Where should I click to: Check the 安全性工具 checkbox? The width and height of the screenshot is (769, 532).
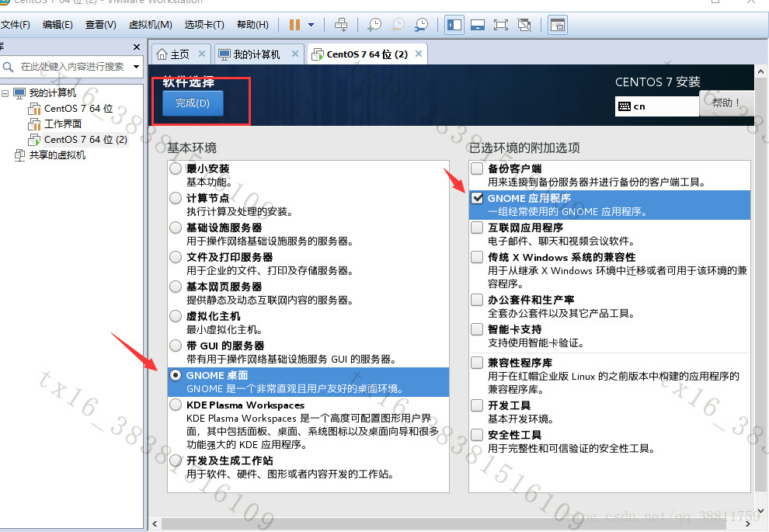(477, 435)
